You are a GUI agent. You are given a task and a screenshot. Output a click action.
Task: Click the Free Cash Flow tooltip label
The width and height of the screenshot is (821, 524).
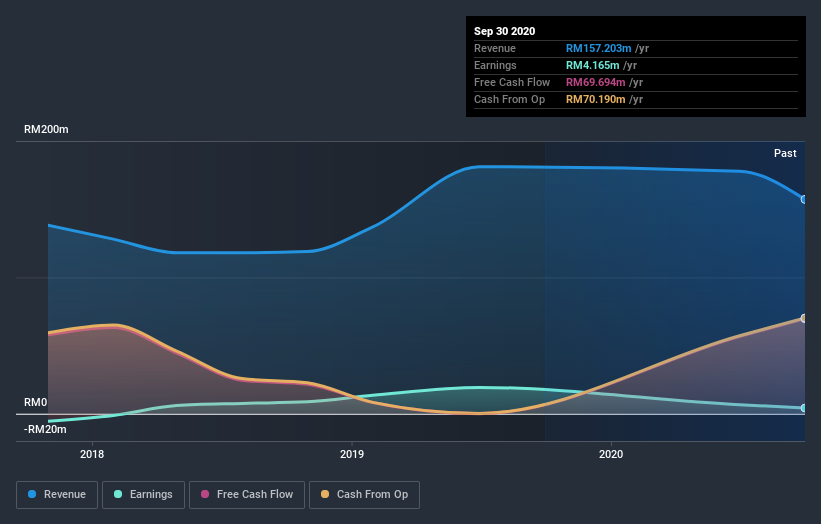click(x=512, y=82)
